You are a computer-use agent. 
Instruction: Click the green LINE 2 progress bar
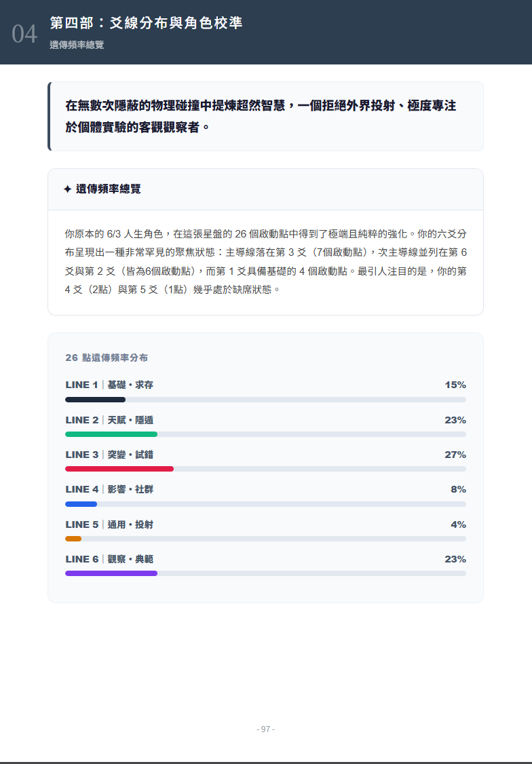coord(111,434)
